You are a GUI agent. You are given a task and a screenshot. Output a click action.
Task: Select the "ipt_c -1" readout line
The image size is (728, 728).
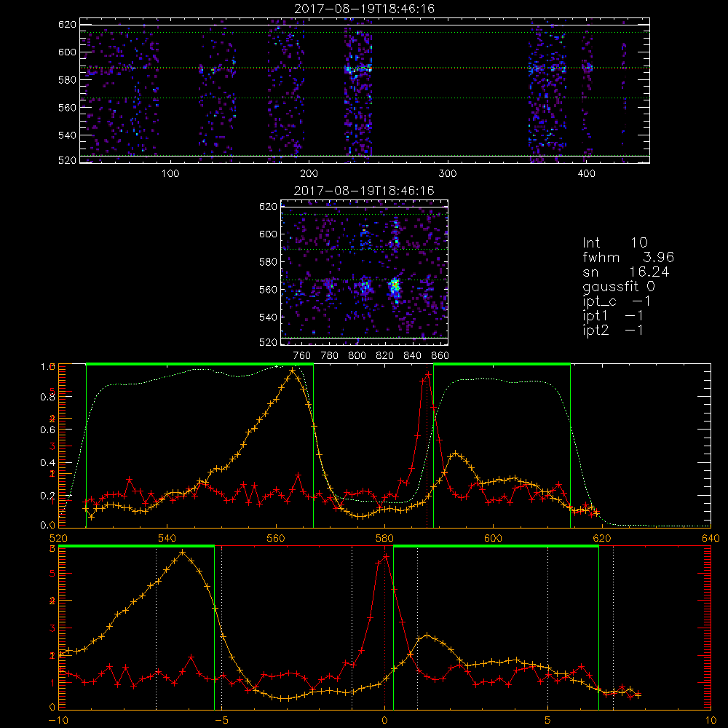tap(617, 301)
